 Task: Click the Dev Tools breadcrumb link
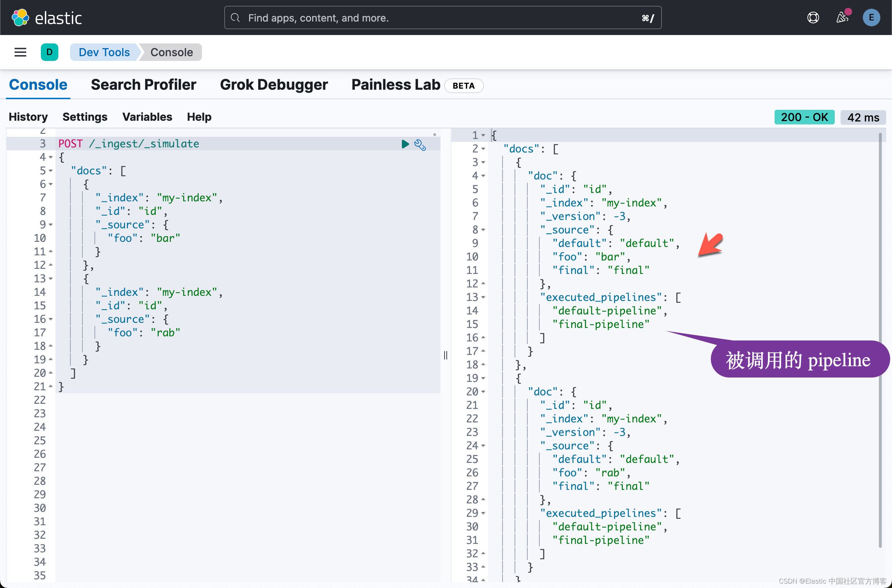(x=104, y=52)
